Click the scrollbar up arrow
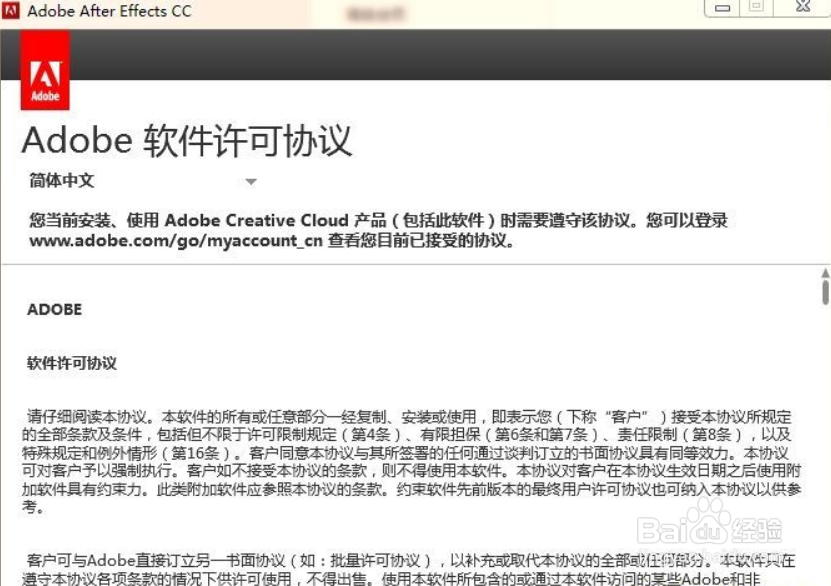Screen dimensions: 831x586 (826, 273)
